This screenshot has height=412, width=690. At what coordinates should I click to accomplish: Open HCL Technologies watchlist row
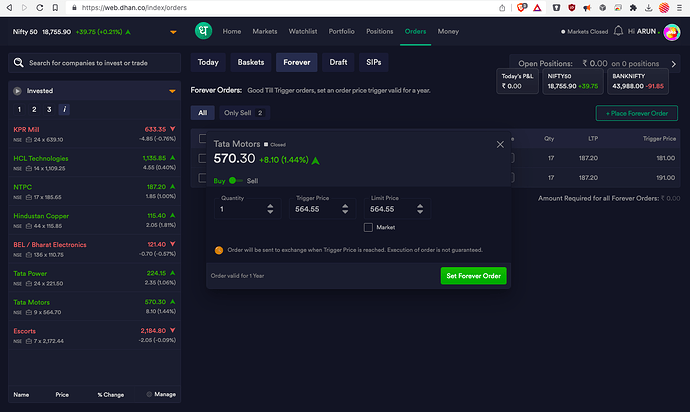tap(95, 163)
